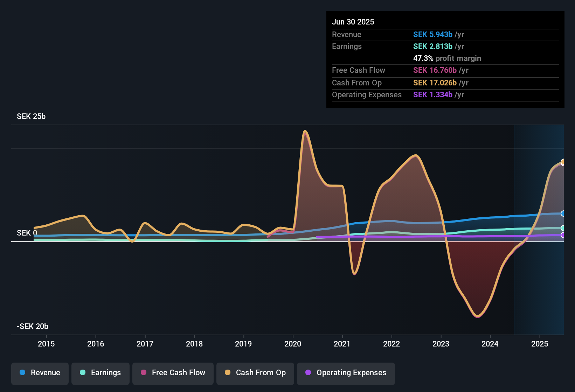This screenshot has height=392, width=575.
Task: Hide the Operating Expenses series
Action: point(346,373)
